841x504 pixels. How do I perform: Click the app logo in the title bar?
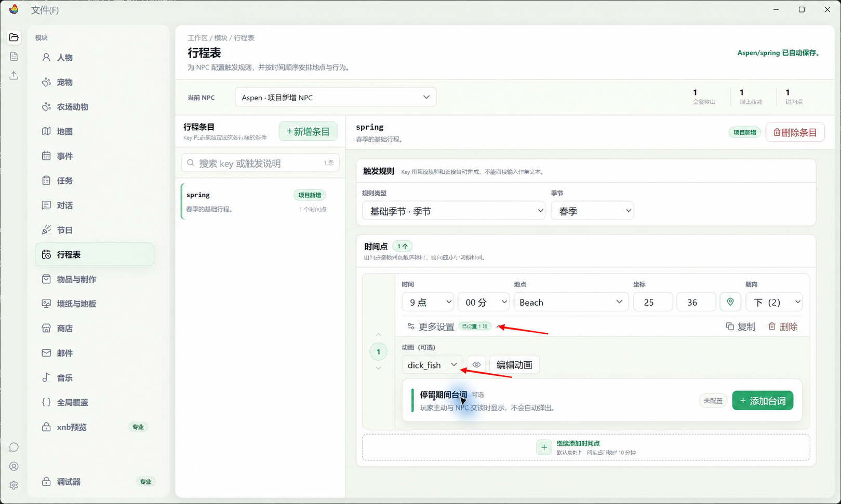[x=14, y=10]
